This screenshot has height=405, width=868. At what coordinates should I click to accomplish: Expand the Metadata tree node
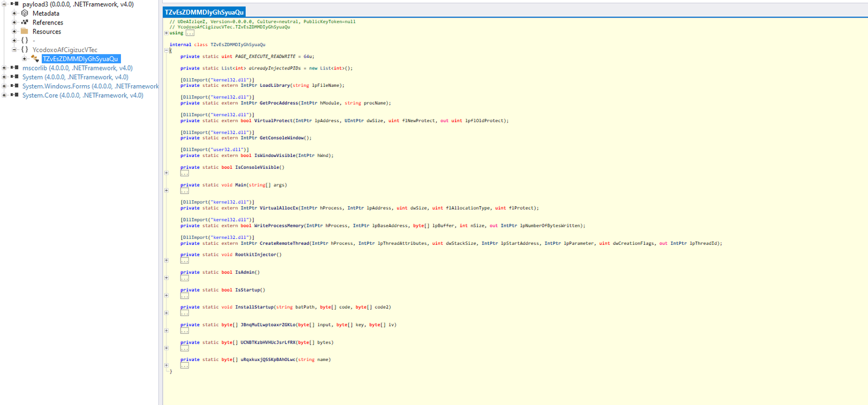click(14, 13)
